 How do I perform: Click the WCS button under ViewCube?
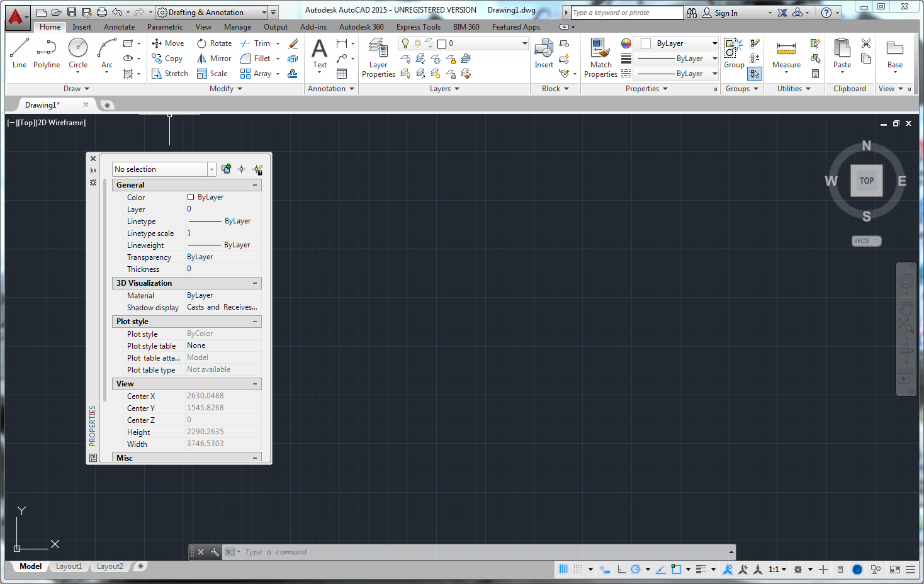866,241
